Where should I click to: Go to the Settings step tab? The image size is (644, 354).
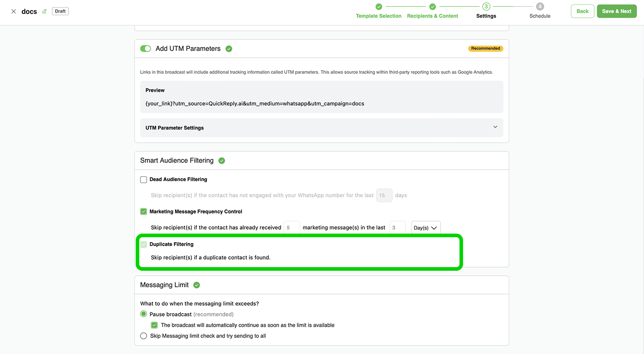(486, 16)
